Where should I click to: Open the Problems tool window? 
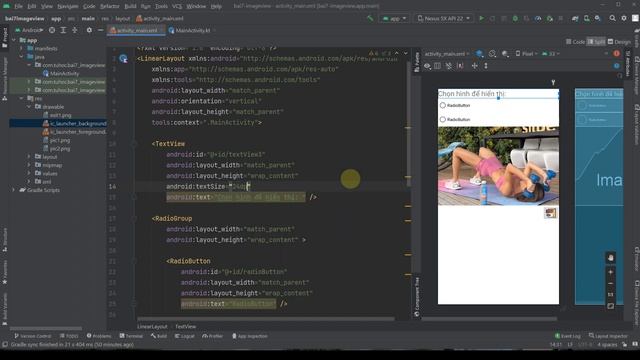99,336
